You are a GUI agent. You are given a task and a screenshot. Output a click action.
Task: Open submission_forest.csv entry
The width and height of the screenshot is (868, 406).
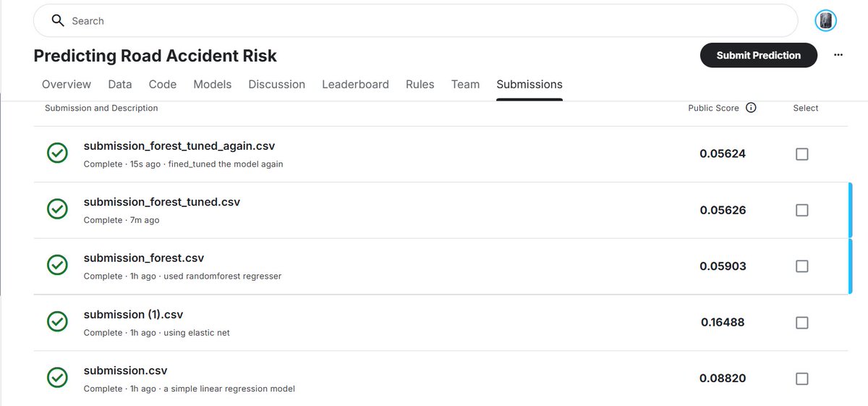pyautogui.click(x=144, y=258)
